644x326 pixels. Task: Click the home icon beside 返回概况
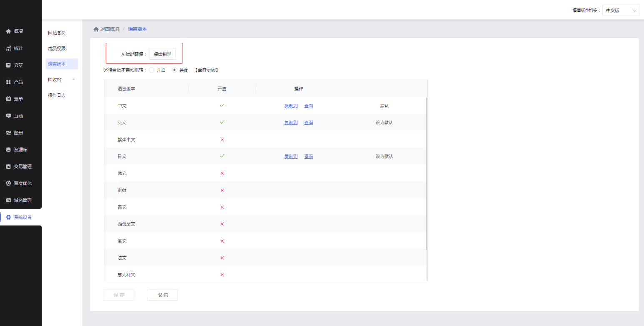[96, 29]
